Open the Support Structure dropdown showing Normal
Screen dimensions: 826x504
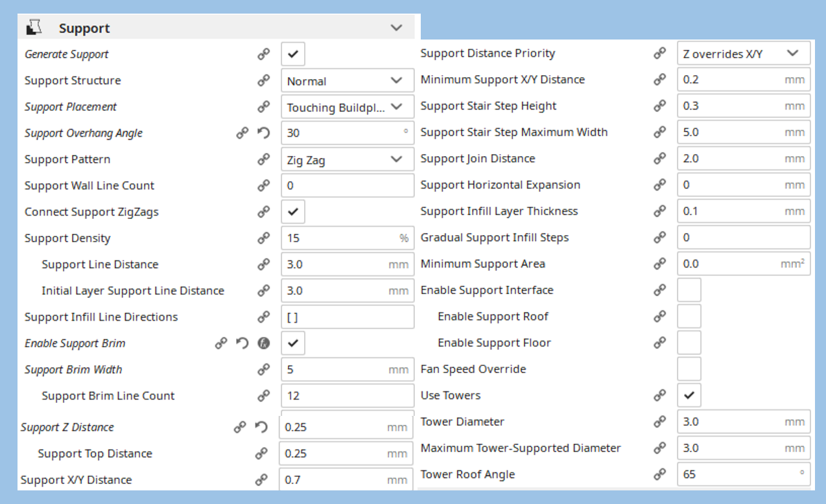tap(348, 81)
